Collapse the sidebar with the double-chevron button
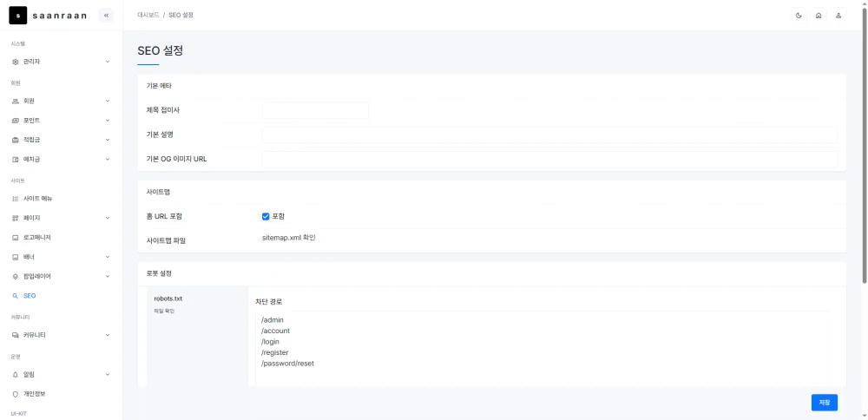This screenshot has width=868, height=420. [x=106, y=16]
